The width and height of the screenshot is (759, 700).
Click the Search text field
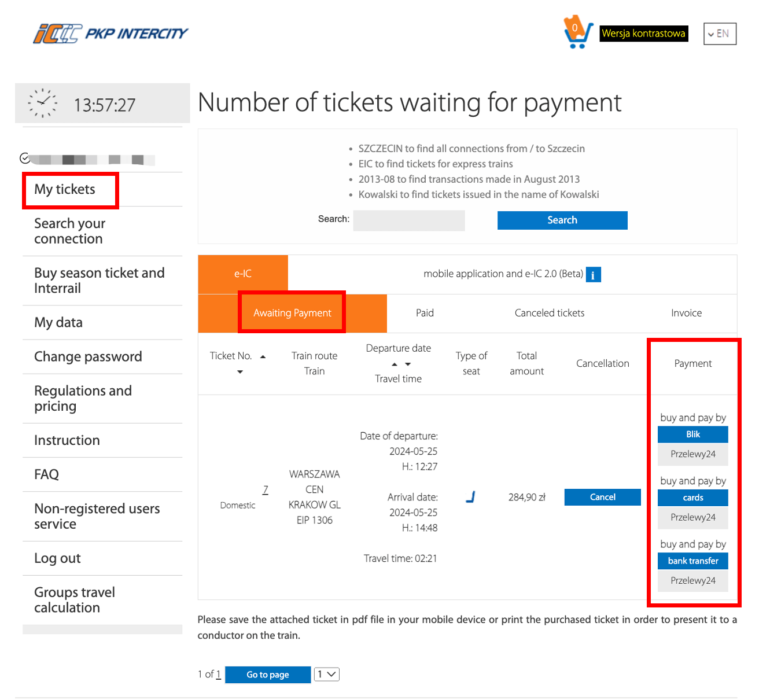point(409,220)
